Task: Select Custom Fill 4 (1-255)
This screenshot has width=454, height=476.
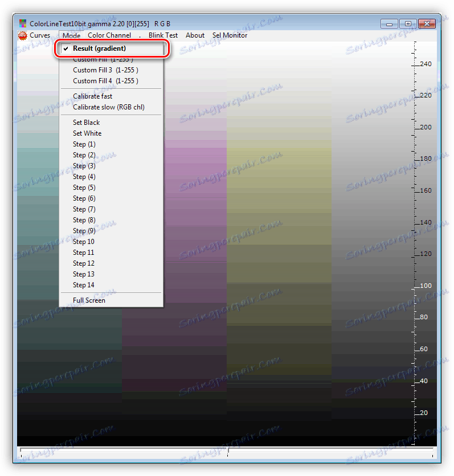Action: pos(112,81)
